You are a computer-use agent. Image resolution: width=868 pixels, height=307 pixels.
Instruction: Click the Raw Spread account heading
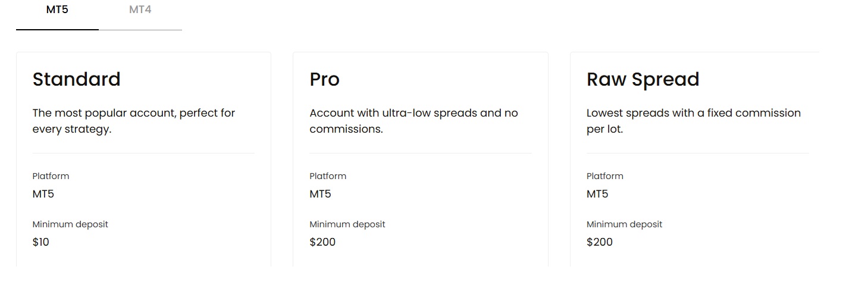(643, 79)
